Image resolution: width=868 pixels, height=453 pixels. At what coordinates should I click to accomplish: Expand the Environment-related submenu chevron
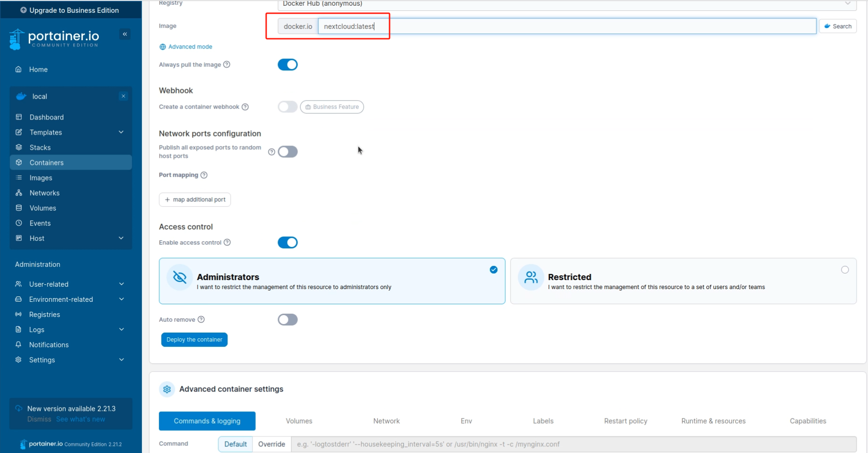[122, 299]
